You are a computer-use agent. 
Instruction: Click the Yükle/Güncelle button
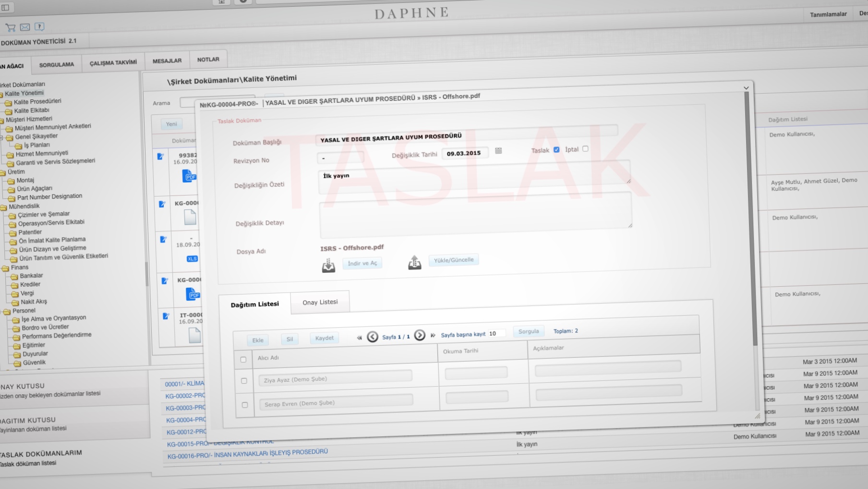[453, 260]
